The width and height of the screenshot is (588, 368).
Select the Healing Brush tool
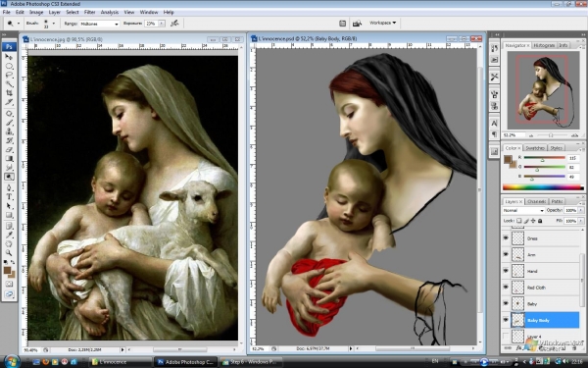click(9, 114)
